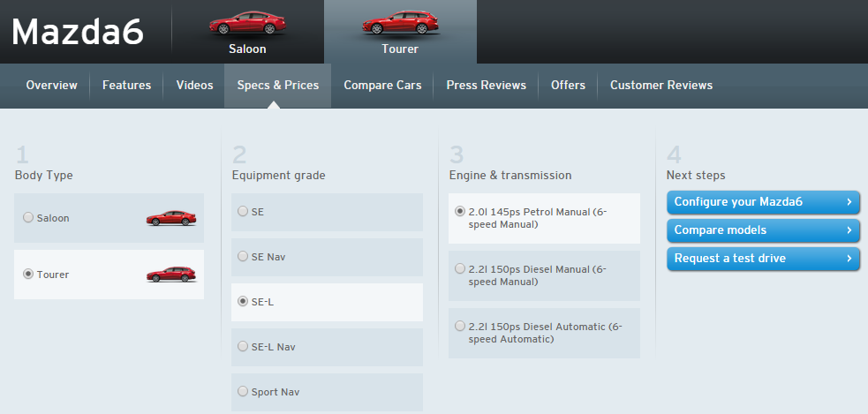The height and width of the screenshot is (414, 868).
Task: Click the arrow on Configure your Mazda6
Action: [849, 202]
